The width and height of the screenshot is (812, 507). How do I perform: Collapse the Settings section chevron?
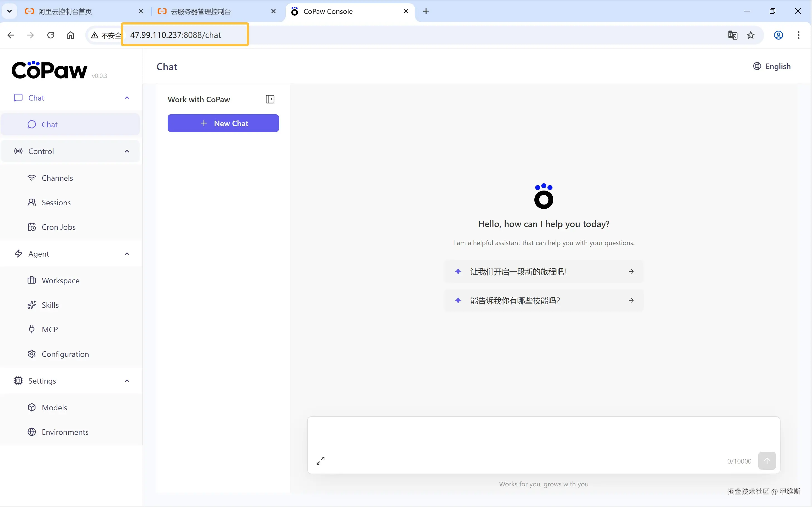coord(127,381)
